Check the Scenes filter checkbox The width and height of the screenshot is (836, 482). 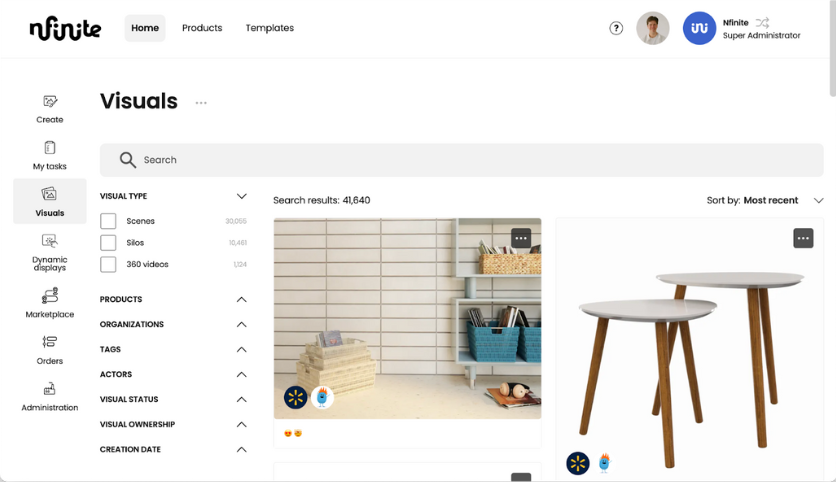coord(108,221)
